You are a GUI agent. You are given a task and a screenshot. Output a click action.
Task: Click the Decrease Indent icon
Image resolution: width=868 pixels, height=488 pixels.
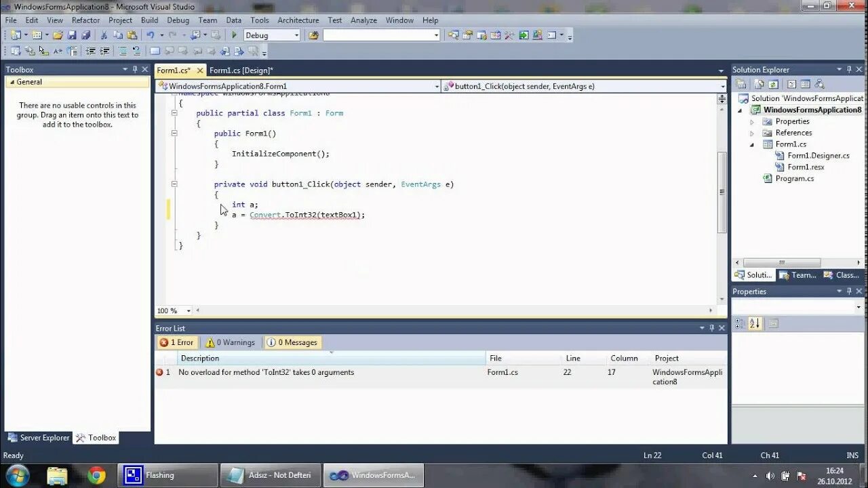(90, 51)
